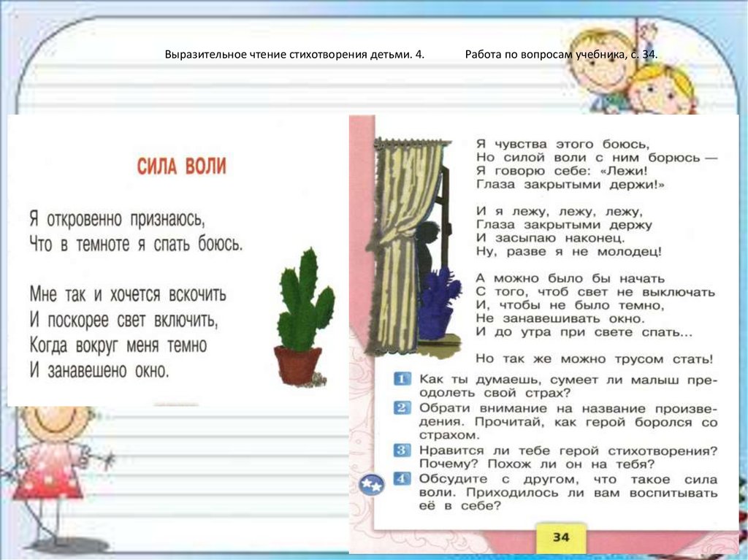Click the line "Но силой воли с ним борюсь —"

pos(597,158)
